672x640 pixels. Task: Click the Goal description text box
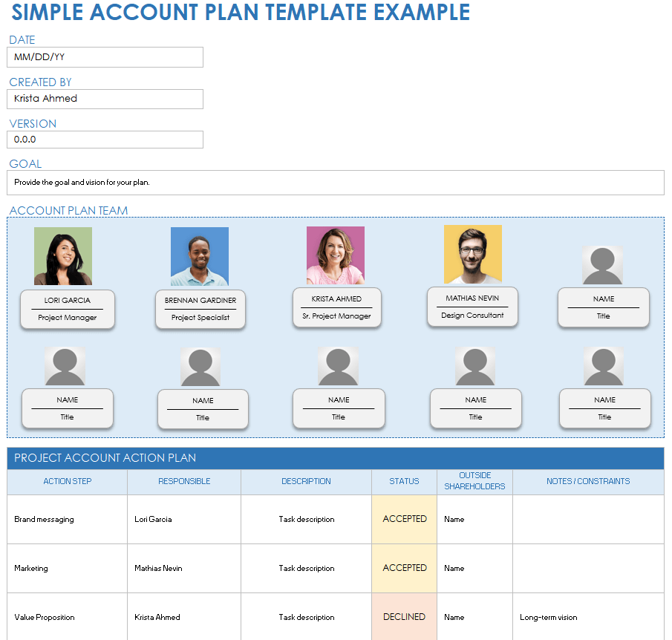336,183
